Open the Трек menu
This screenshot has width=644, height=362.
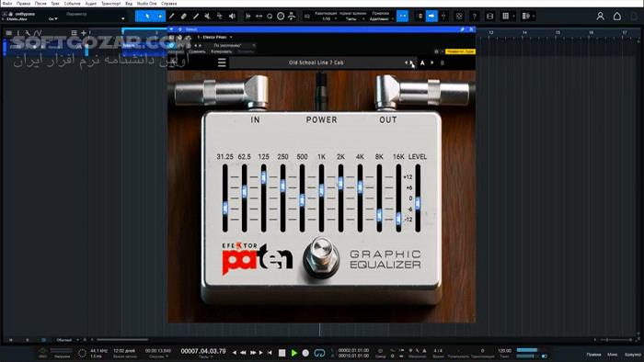(55, 4)
